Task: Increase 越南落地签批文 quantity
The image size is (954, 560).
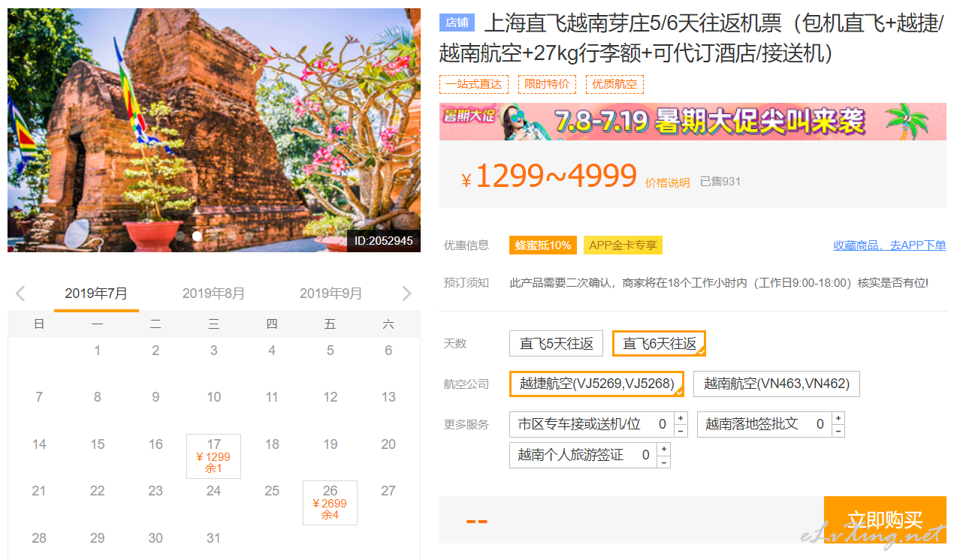Action: 838,418
